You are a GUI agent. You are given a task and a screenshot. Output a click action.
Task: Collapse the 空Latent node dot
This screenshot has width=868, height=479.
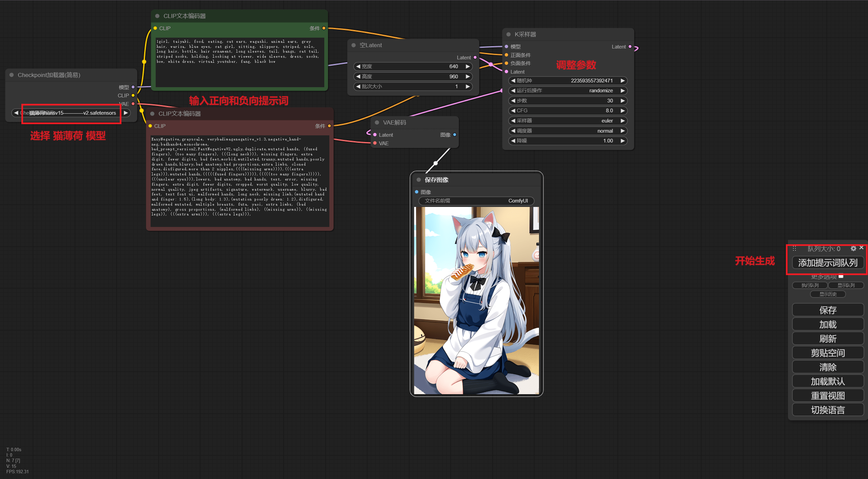coord(353,45)
